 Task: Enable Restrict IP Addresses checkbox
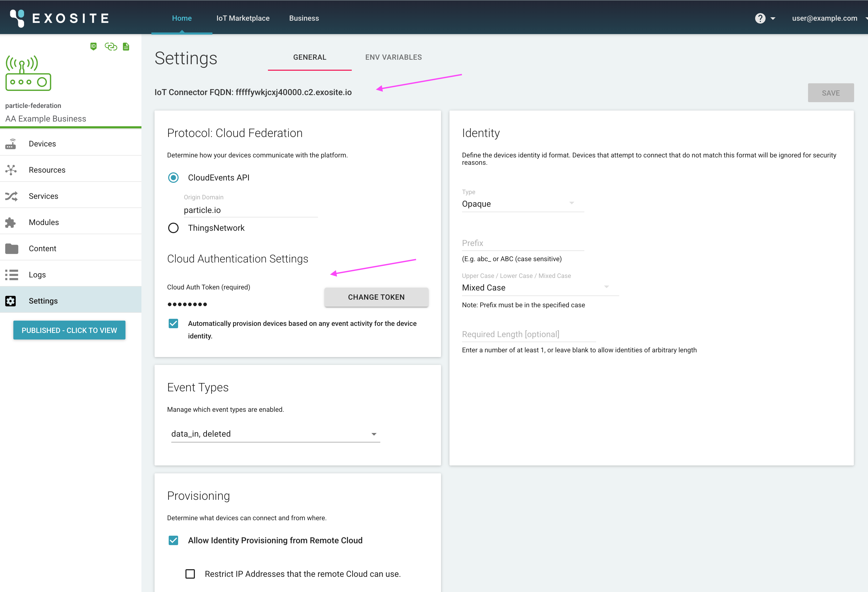pyautogui.click(x=190, y=574)
